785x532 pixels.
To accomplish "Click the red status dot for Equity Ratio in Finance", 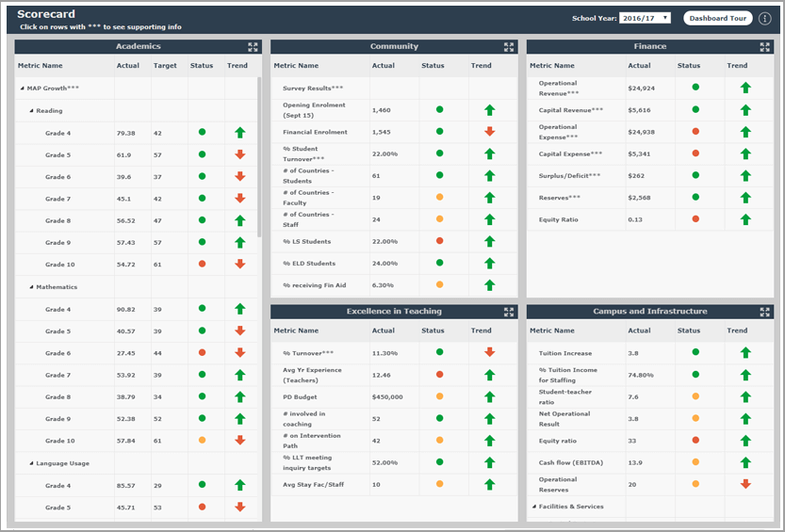I will pyautogui.click(x=695, y=219).
